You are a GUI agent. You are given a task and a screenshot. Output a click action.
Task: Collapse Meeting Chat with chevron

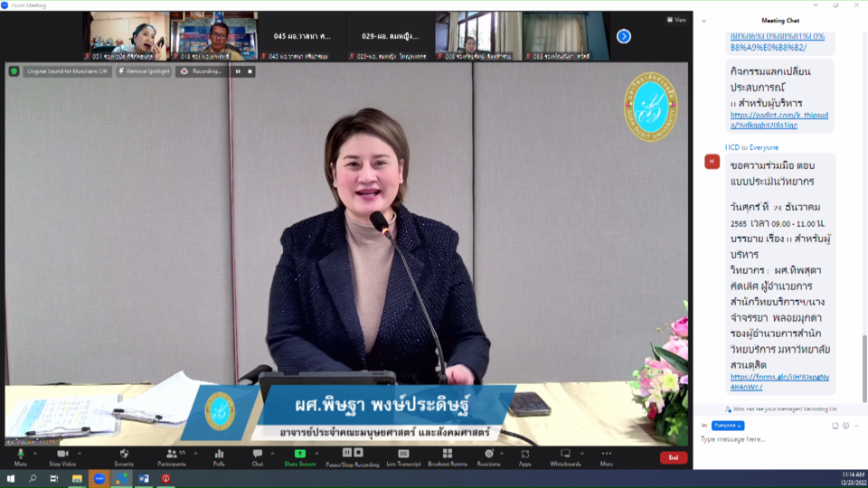pyautogui.click(x=703, y=21)
